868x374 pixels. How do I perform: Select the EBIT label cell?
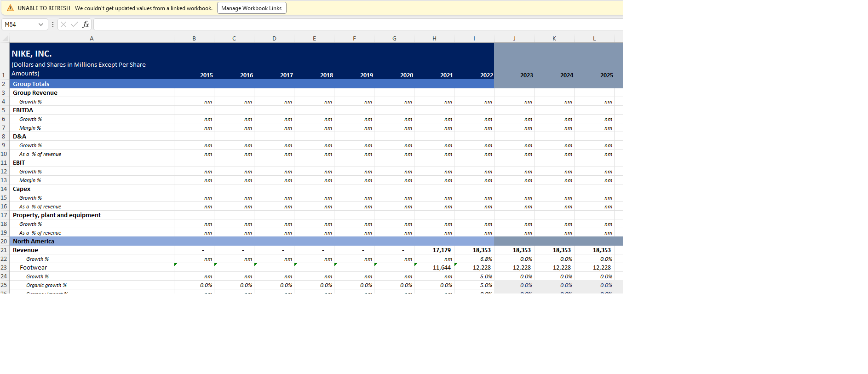[92, 162]
